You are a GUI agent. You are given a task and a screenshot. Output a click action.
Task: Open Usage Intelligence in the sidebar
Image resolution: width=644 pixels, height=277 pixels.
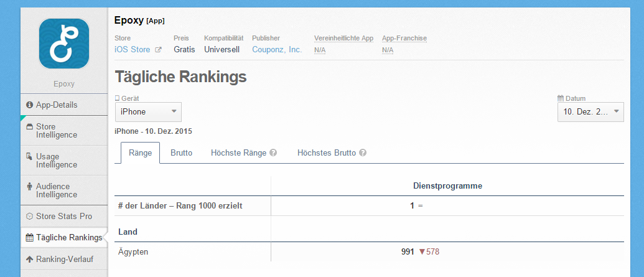[x=64, y=161]
